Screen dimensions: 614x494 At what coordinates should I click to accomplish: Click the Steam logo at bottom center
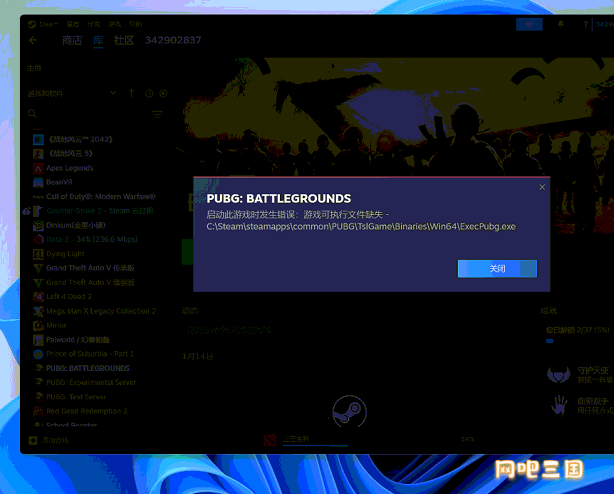point(349,411)
